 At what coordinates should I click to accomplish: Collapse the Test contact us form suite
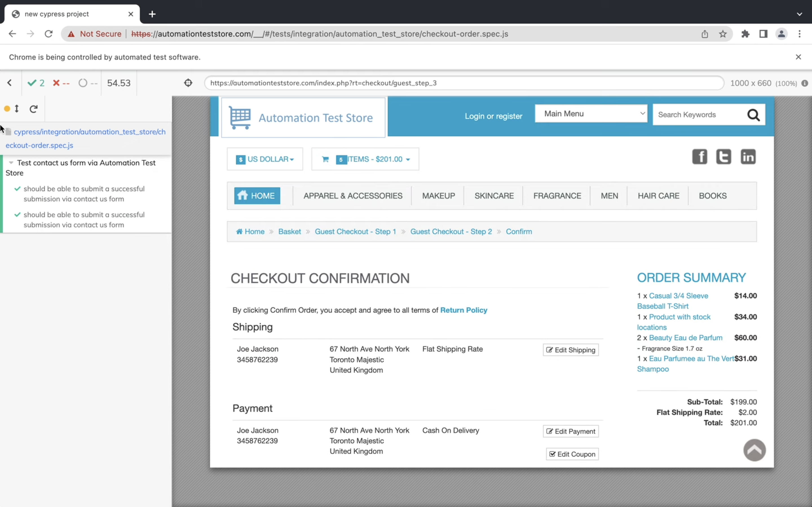(x=11, y=163)
